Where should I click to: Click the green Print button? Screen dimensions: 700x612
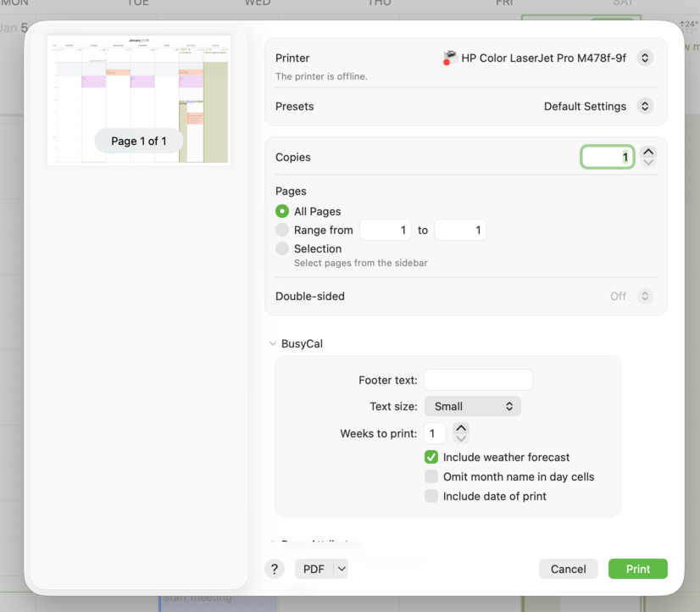pyautogui.click(x=637, y=569)
